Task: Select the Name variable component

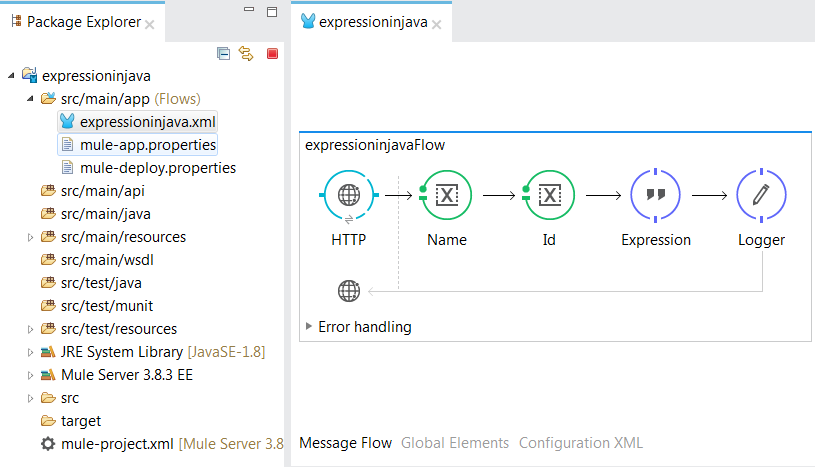Action: click(446, 197)
